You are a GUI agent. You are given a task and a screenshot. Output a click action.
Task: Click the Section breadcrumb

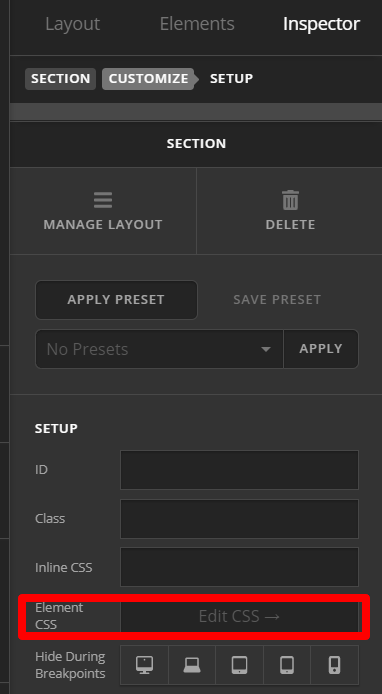click(60, 79)
